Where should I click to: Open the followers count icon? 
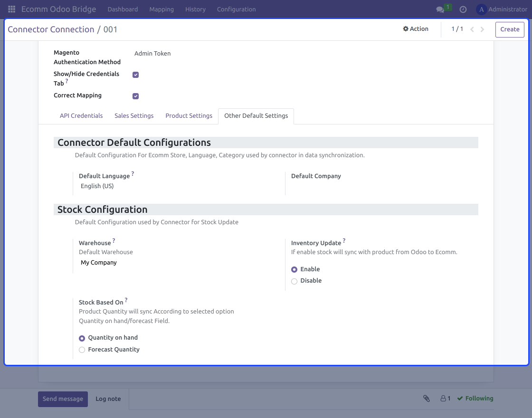pos(445,399)
